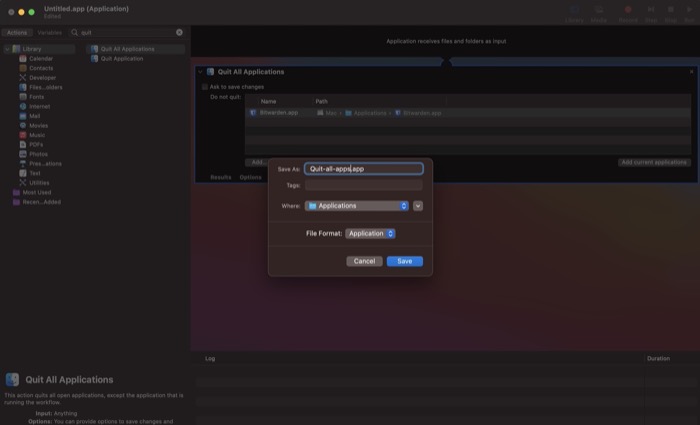Viewport: 700px width, 425px height.
Task: Open the Utilities library category
Action: pyautogui.click(x=34, y=183)
